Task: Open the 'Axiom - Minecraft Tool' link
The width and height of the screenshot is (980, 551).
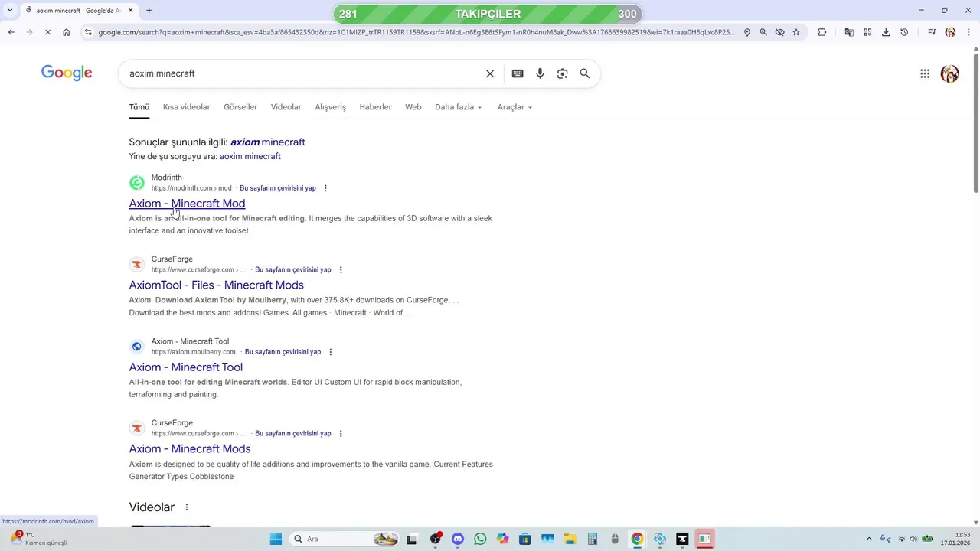Action: (x=185, y=367)
